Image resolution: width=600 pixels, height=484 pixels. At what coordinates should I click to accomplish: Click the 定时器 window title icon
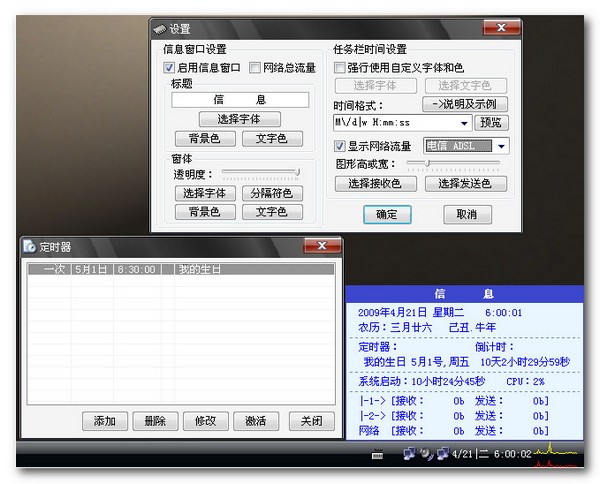30,246
